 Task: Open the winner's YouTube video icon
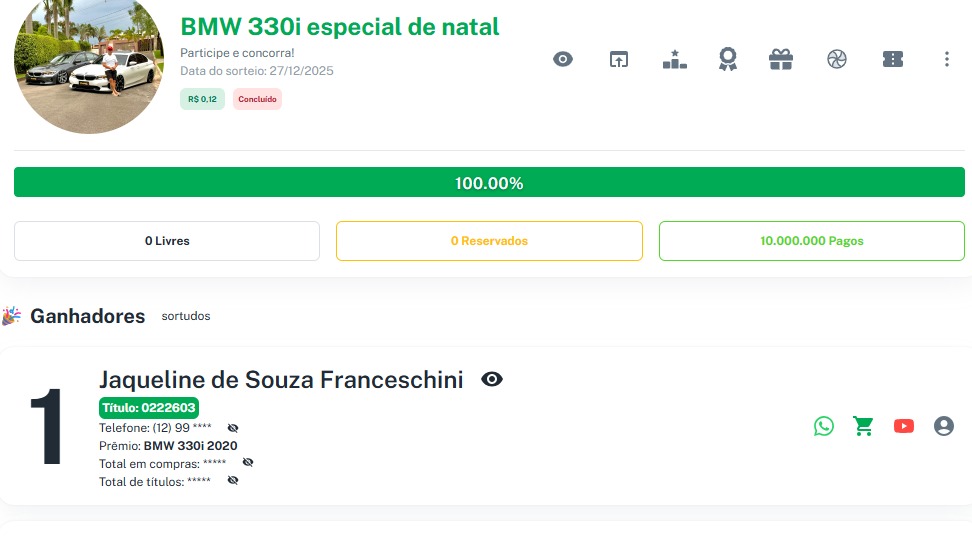pos(904,426)
